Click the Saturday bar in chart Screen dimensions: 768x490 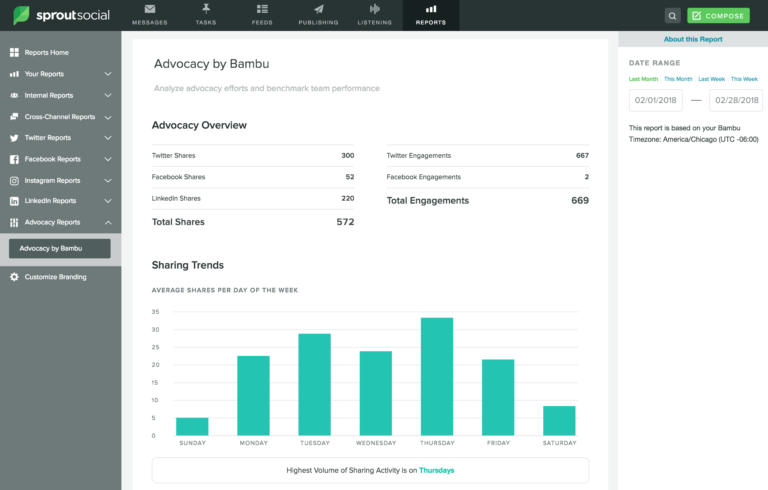tap(559, 420)
